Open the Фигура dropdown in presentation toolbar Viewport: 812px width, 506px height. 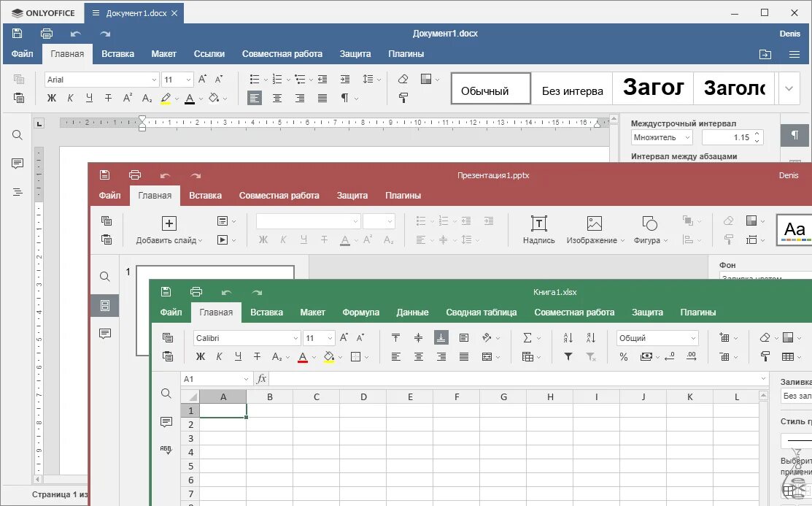tap(651, 230)
